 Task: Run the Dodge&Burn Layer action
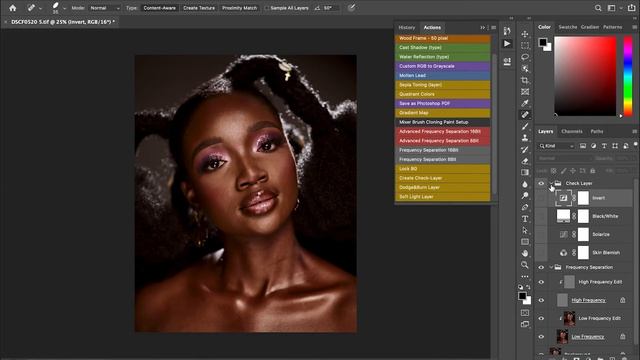442,187
